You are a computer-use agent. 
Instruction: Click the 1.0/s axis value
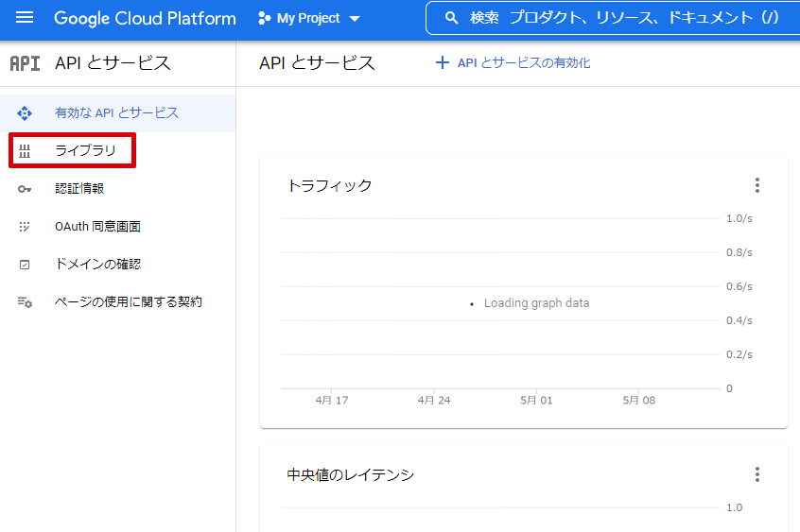coord(739,218)
